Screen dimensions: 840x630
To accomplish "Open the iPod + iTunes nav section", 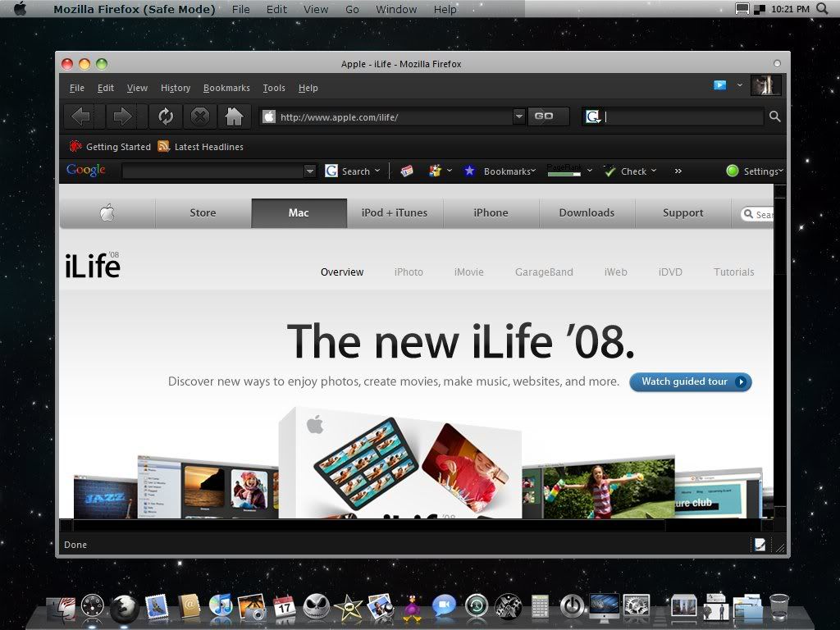I will (x=395, y=212).
